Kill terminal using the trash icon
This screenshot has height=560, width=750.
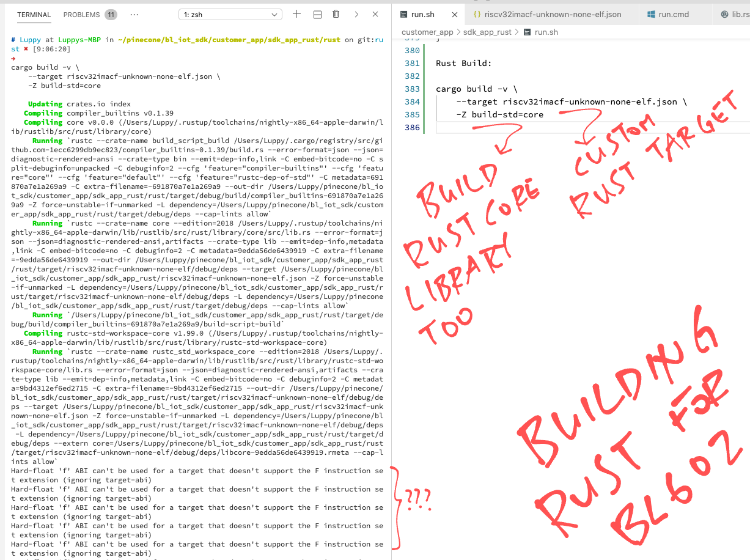(336, 14)
